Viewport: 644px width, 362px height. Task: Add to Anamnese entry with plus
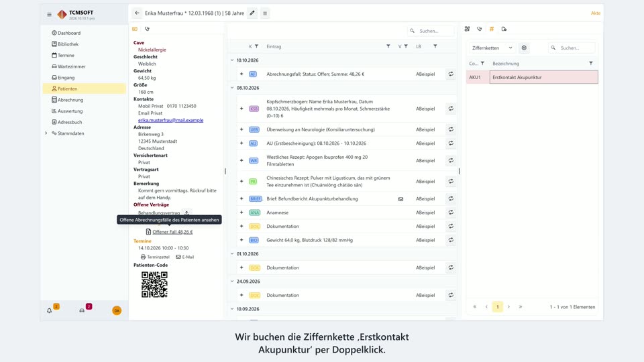(241, 213)
